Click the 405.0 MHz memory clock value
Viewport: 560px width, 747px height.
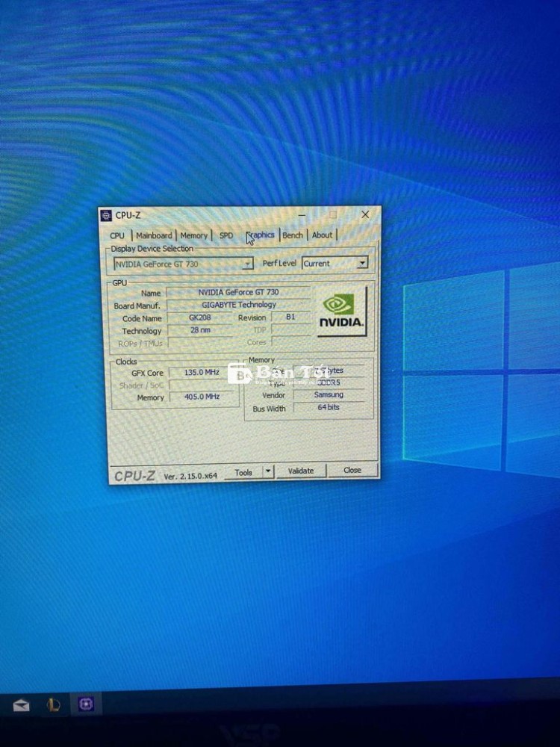(202, 397)
